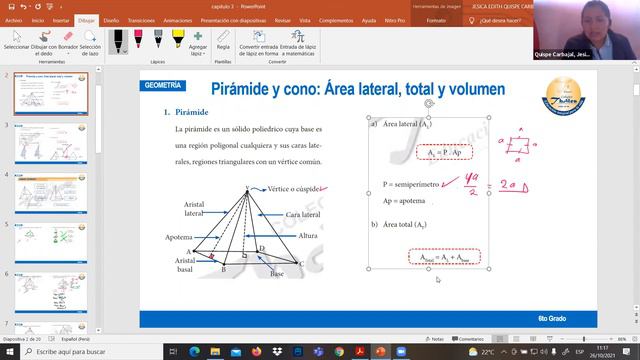This screenshot has height=360, width=640.
Task: Switch to the Inicio tab
Action: [38, 20]
